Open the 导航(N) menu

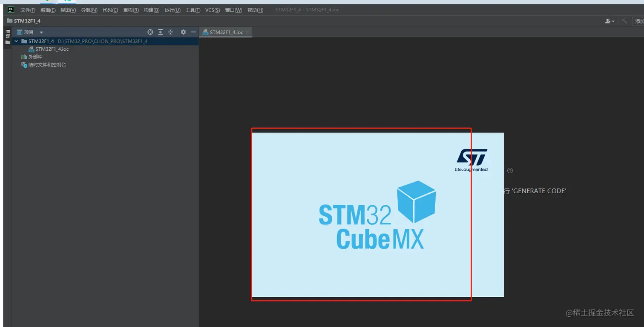(89, 10)
